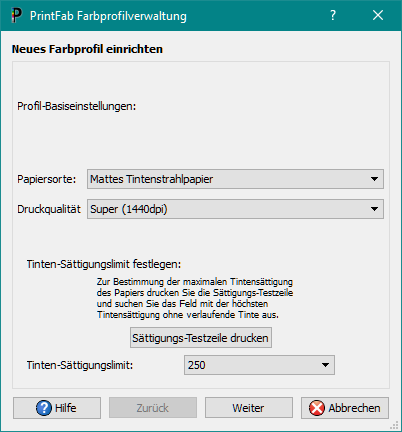
Task: Click the Tinten-Sättigungslimit festlegen heading
Action: 104,264
